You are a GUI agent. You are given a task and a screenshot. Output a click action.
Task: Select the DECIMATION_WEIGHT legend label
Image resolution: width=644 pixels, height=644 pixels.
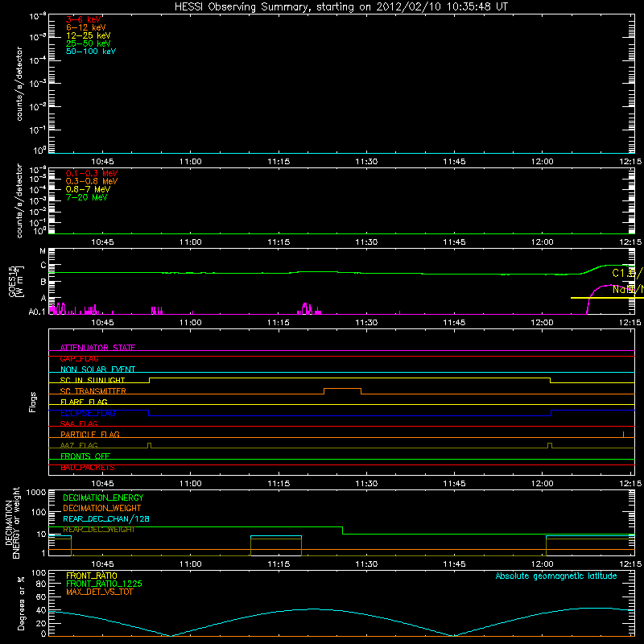[102, 508]
